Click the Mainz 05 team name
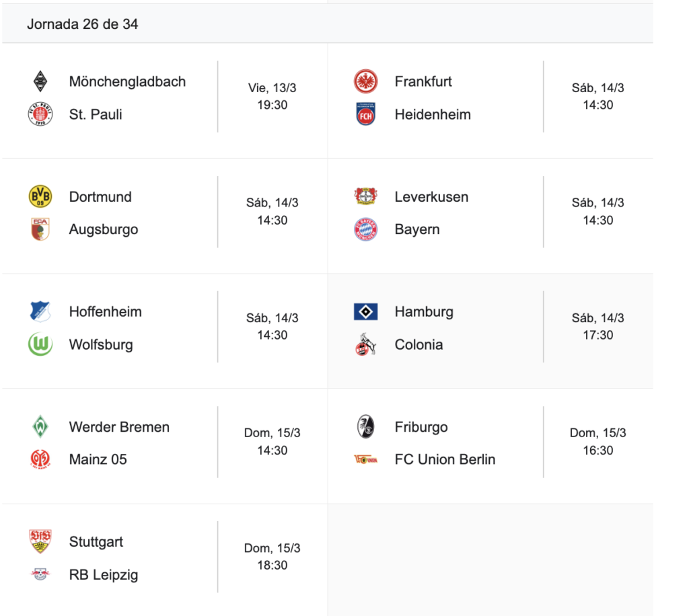This screenshot has width=689, height=616. pyautogui.click(x=98, y=459)
